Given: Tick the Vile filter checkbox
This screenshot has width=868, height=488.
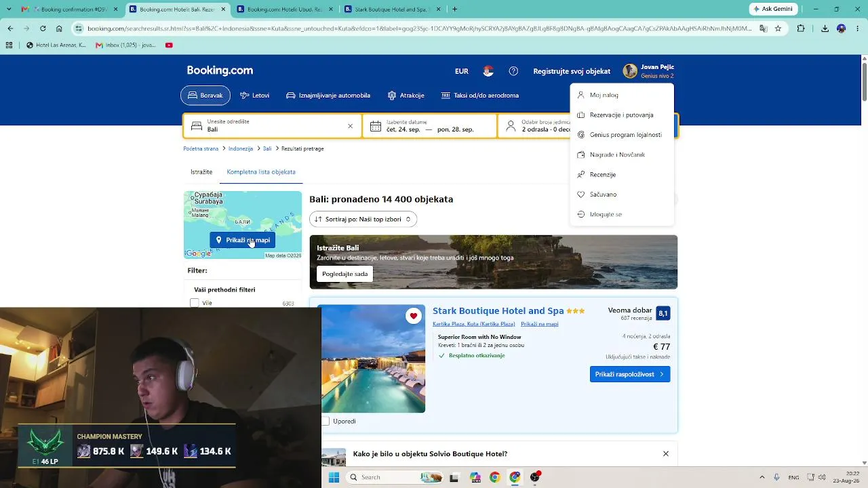Looking at the screenshot, I should 195,303.
